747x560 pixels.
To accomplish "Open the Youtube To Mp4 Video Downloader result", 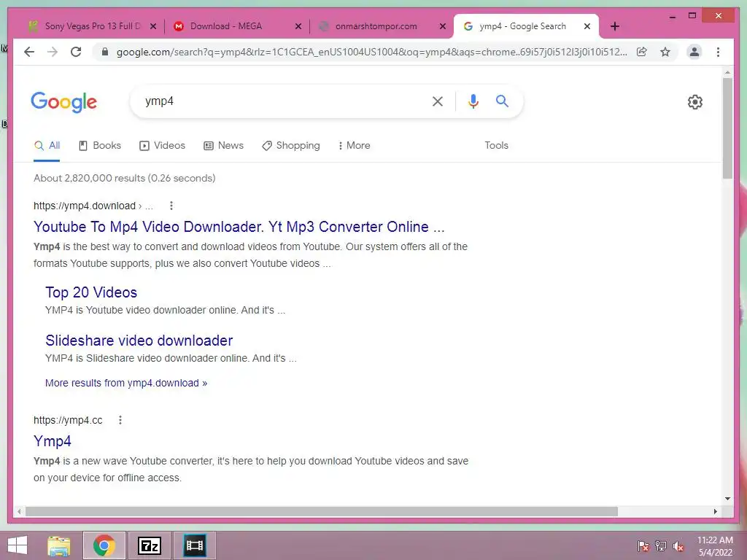I will pos(239,227).
